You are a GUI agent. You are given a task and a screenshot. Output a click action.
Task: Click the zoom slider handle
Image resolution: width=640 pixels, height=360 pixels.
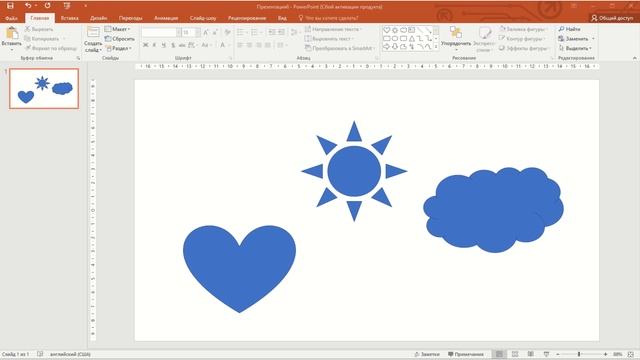(579, 354)
